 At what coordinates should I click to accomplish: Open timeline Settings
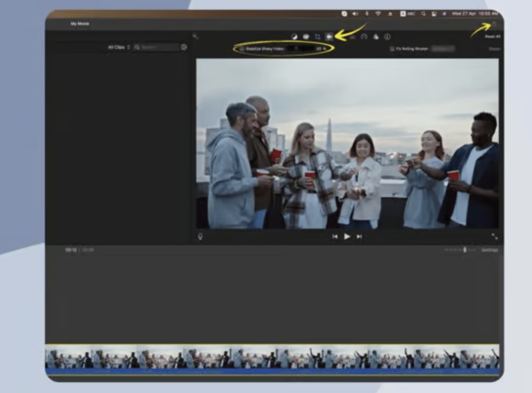[x=490, y=250]
